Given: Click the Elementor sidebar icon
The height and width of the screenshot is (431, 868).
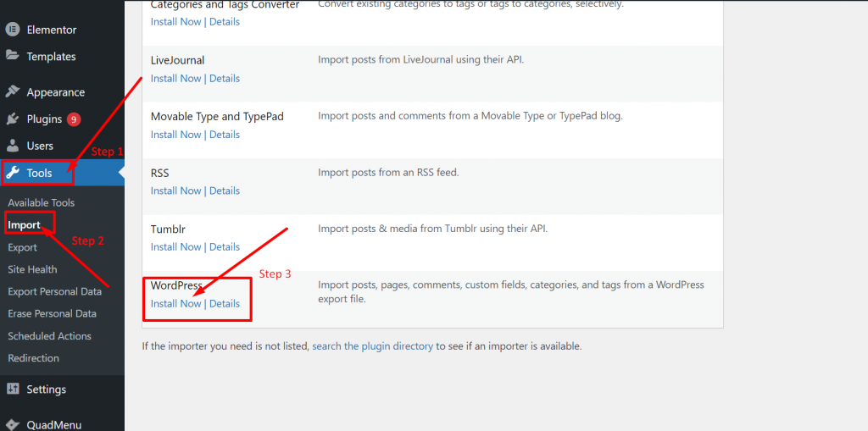Looking at the screenshot, I should click(13, 30).
